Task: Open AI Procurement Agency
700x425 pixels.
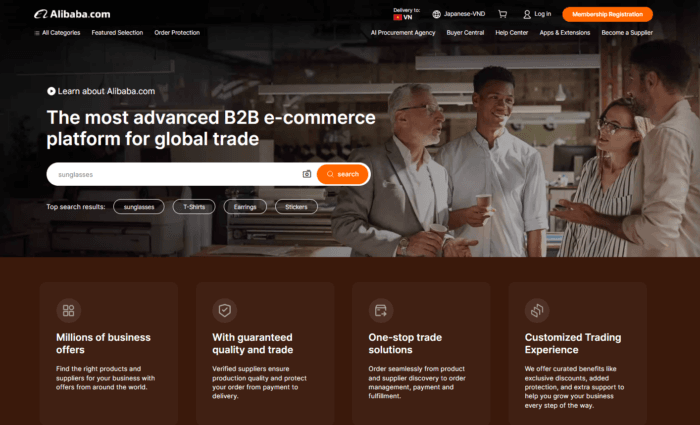Action: pyautogui.click(x=403, y=33)
